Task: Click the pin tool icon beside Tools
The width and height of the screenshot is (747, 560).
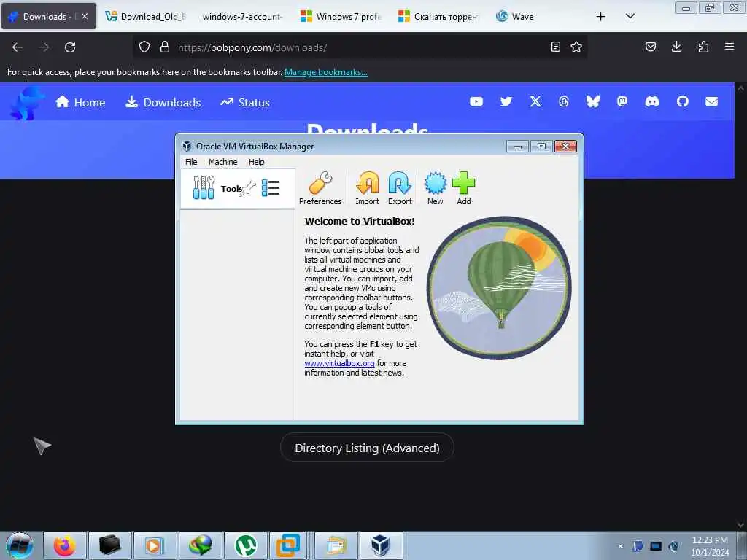Action: pyautogui.click(x=248, y=189)
